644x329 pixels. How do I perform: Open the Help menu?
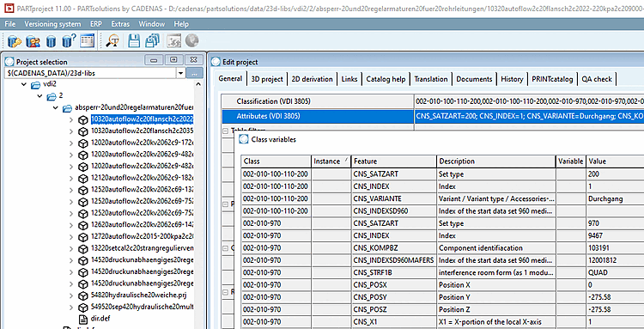181,24
